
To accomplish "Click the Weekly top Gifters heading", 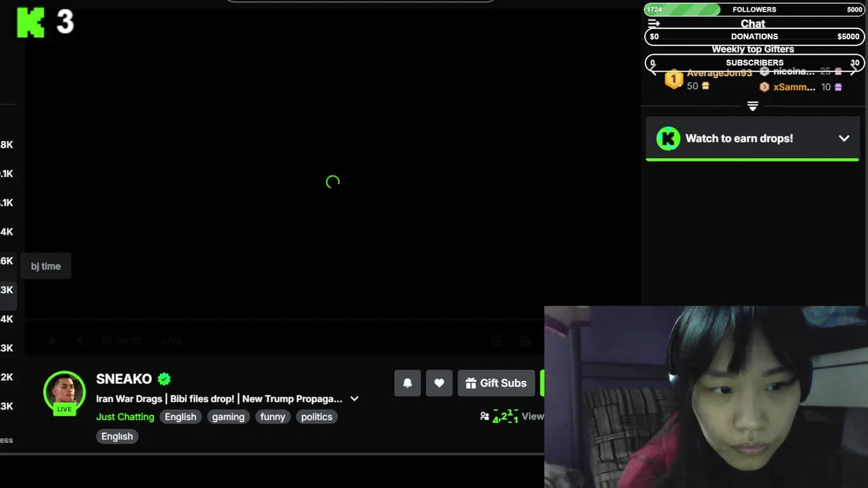I will tap(753, 49).
